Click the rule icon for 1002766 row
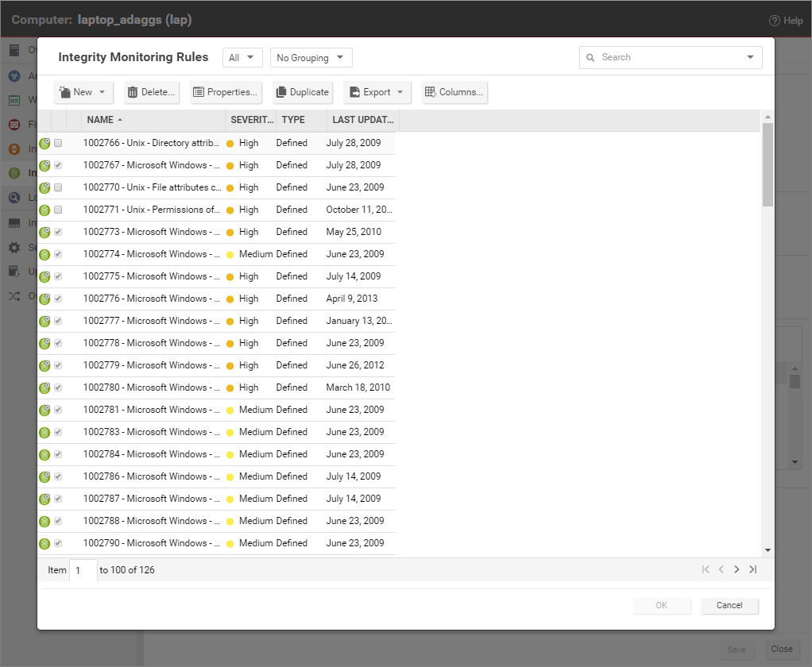The width and height of the screenshot is (812, 667). pos(44,144)
